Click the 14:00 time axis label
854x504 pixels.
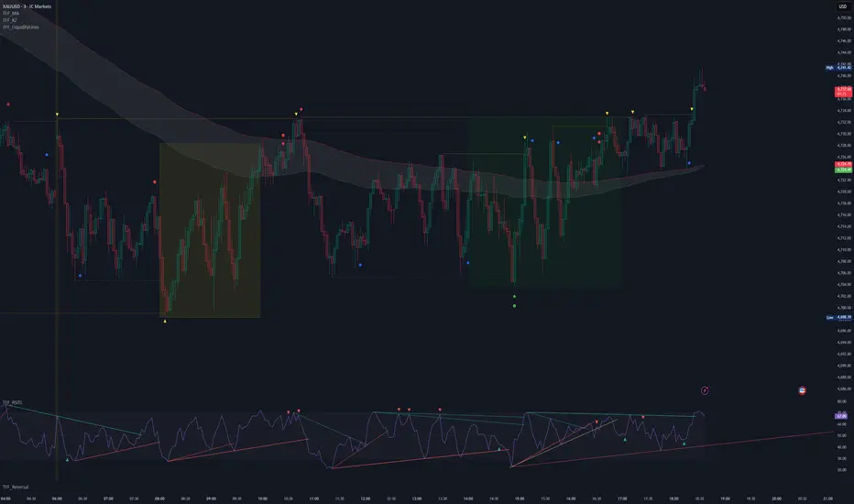(468, 499)
